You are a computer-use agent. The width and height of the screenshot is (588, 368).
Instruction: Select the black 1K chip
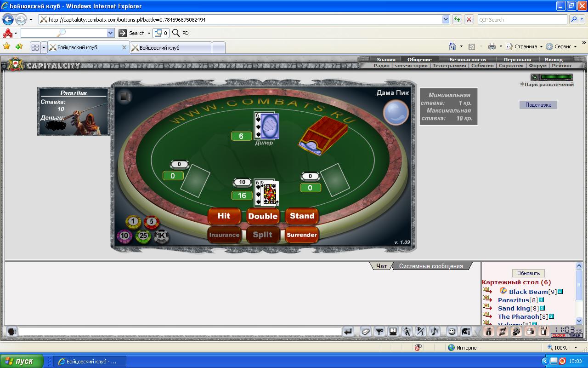click(161, 236)
